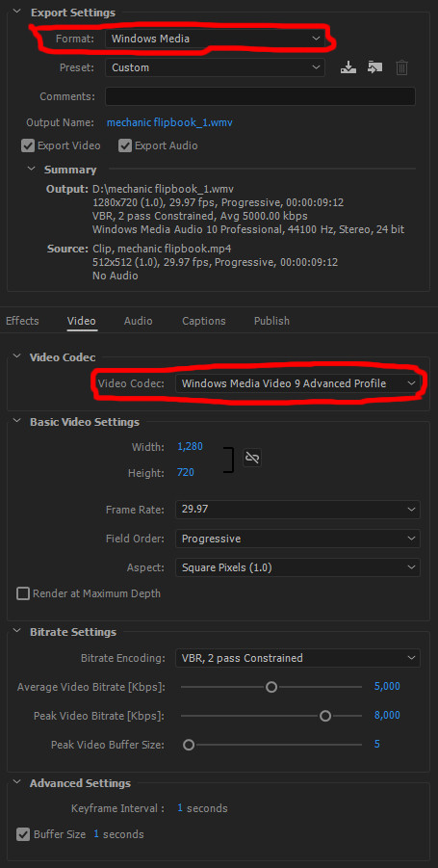
Task: Open the Preset dropdown set to Custom
Action: (x=215, y=67)
